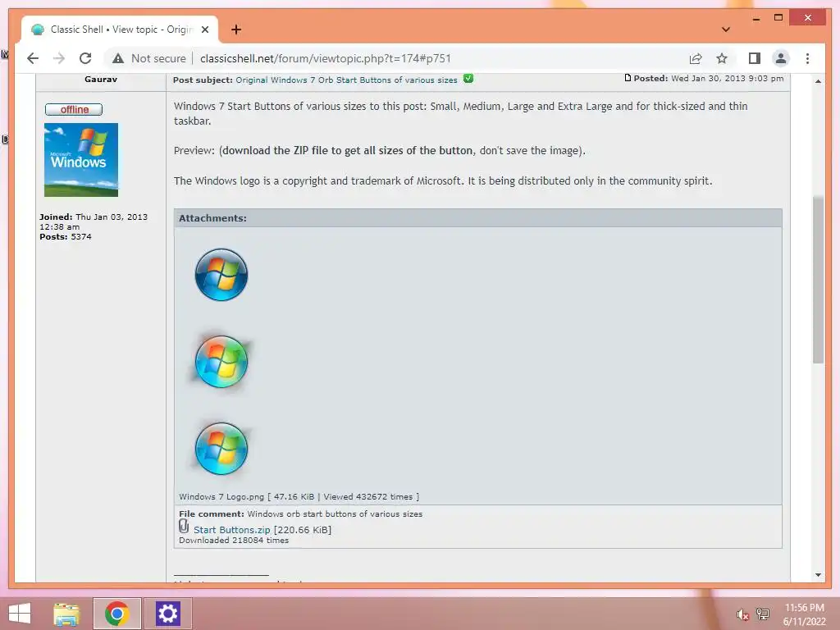
Task: Open the Not secure site warning
Action: click(149, 58)
